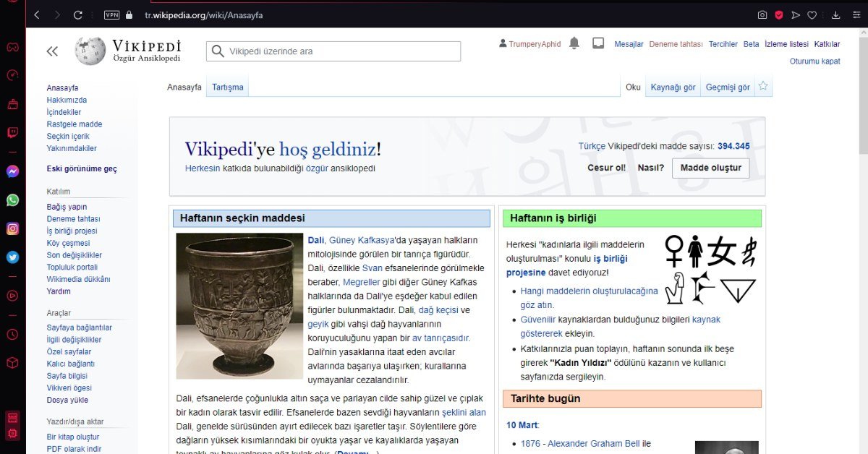Select the Oku tab
The image size is (868, 454).
[634, 87]
